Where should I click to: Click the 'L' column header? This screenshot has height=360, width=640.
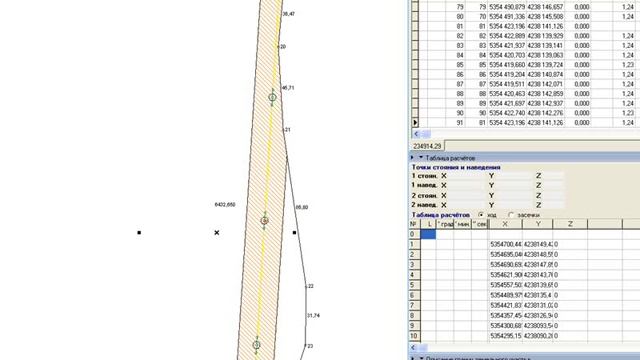(429, 224)
